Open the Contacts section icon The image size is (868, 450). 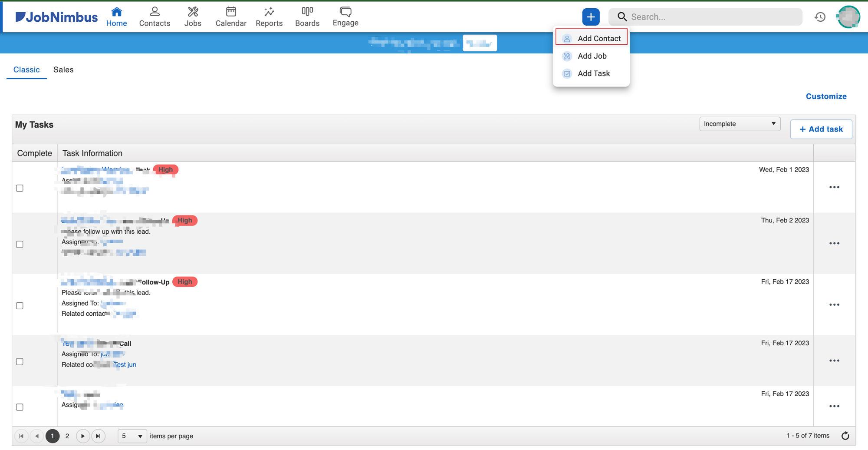155,12
